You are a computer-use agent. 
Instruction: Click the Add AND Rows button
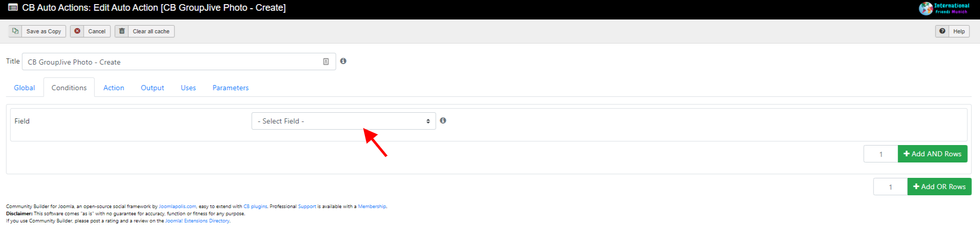click(x=932, y=154)
